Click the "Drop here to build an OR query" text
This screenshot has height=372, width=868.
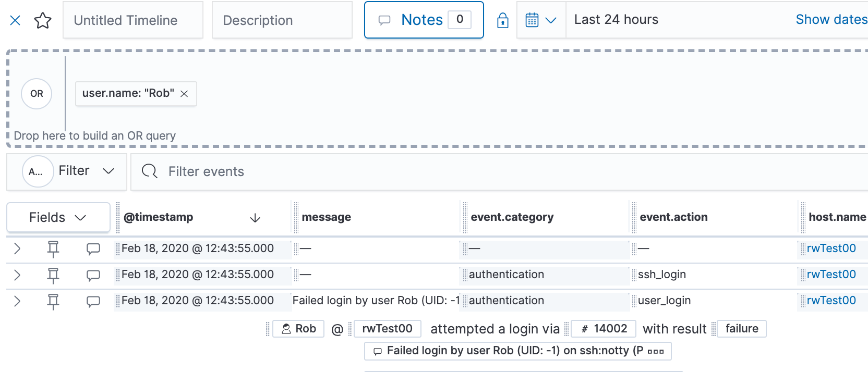pos(95,136)
